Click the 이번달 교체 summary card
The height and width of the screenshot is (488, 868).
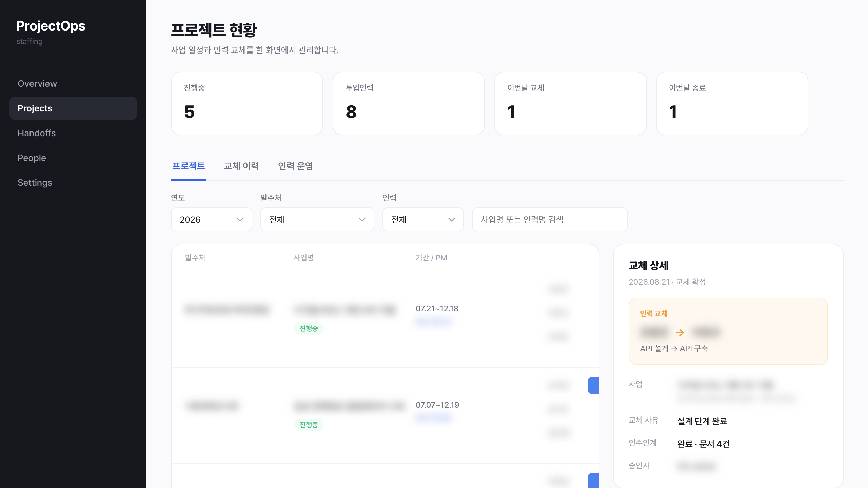pyautogui.click(x=571, y=103)
